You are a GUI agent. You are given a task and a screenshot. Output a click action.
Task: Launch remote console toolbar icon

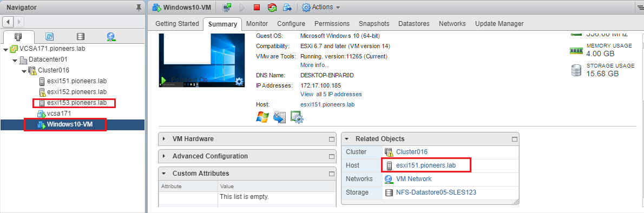click(227, 7)
